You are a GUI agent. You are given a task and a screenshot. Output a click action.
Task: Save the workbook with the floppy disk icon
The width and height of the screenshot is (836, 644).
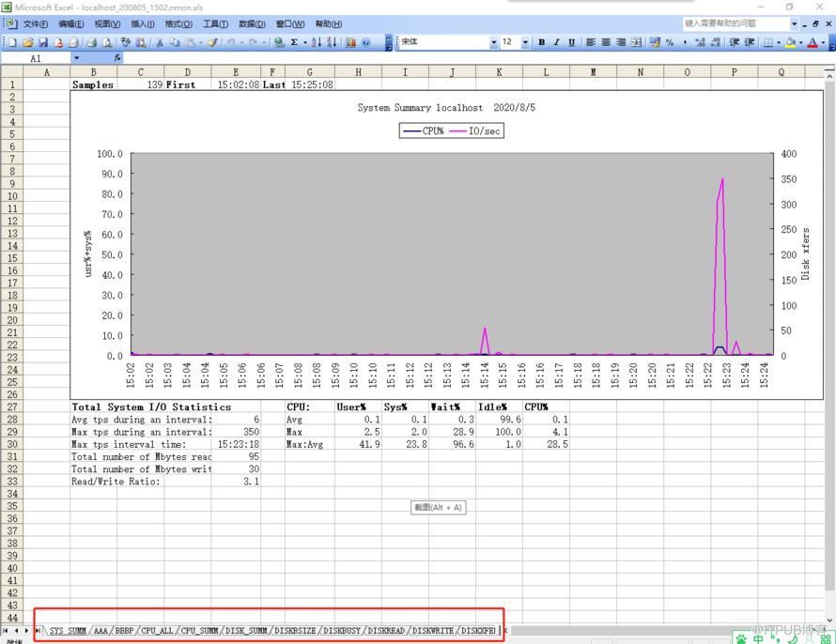point(43,42)
